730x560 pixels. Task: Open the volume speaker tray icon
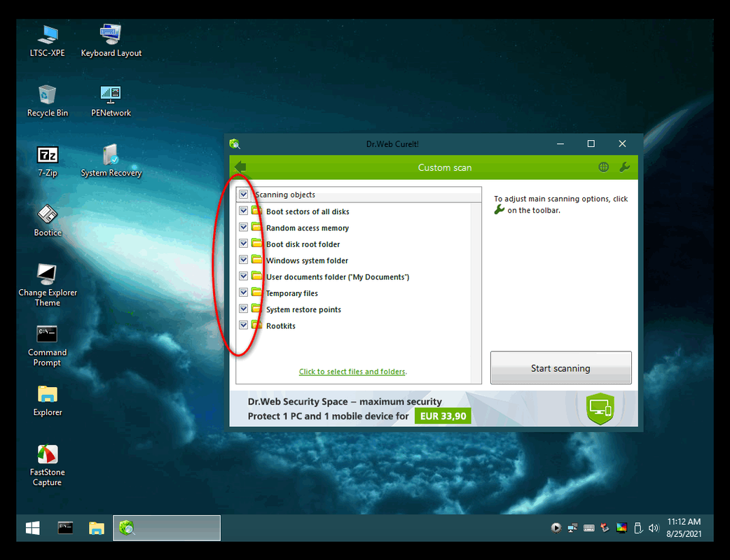click(x=654, y=528)
